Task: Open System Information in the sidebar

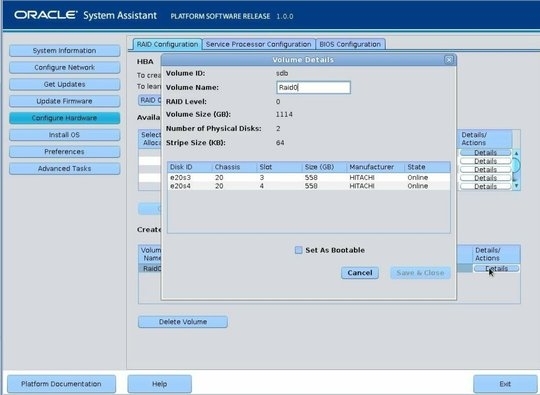Action: [64, 51]
